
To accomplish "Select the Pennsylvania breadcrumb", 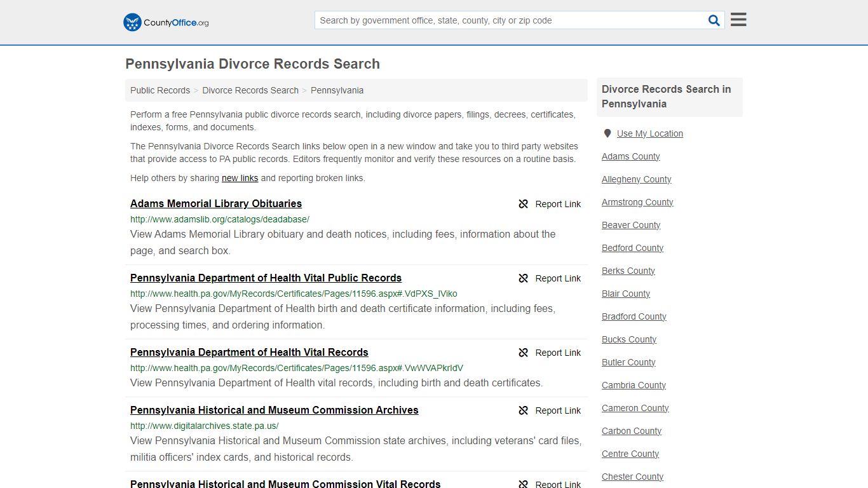I will pos(337,90).
